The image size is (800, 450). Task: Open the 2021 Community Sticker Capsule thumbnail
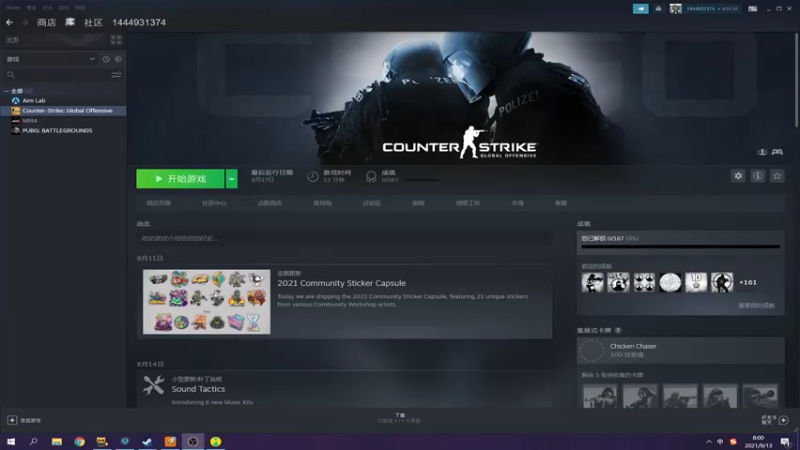tap(207, 302)
